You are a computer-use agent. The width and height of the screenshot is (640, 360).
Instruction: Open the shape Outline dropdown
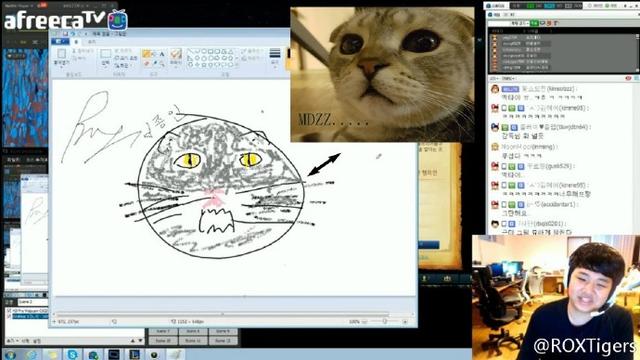[251, 51]
